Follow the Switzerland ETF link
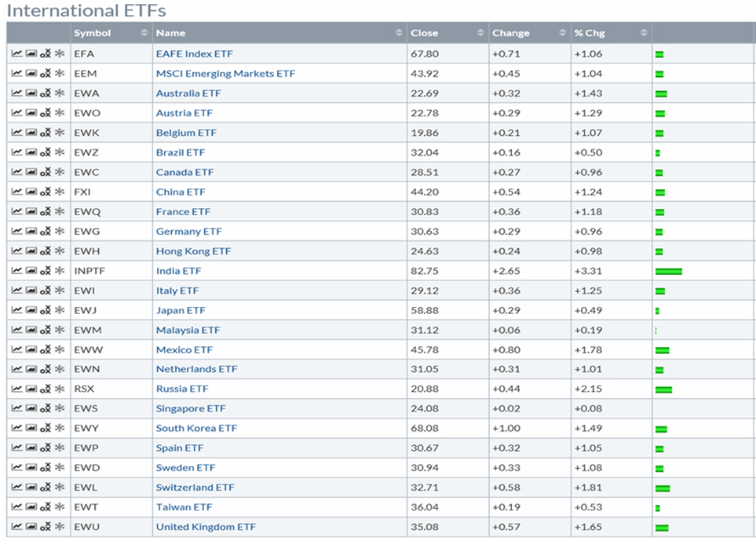756x541 pixels. click(x=195, y=488)
